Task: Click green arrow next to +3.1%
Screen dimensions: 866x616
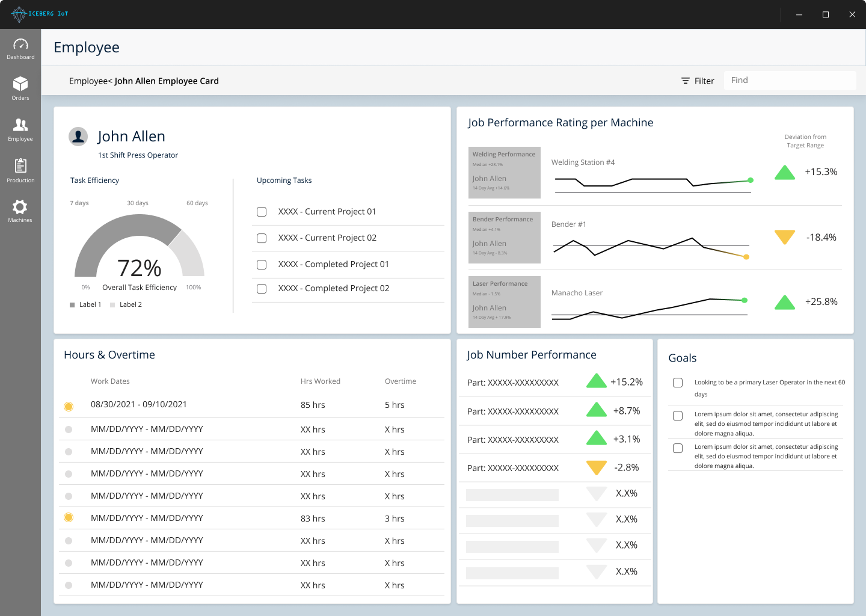Action: pyautogui.click(x=597, y=438)
